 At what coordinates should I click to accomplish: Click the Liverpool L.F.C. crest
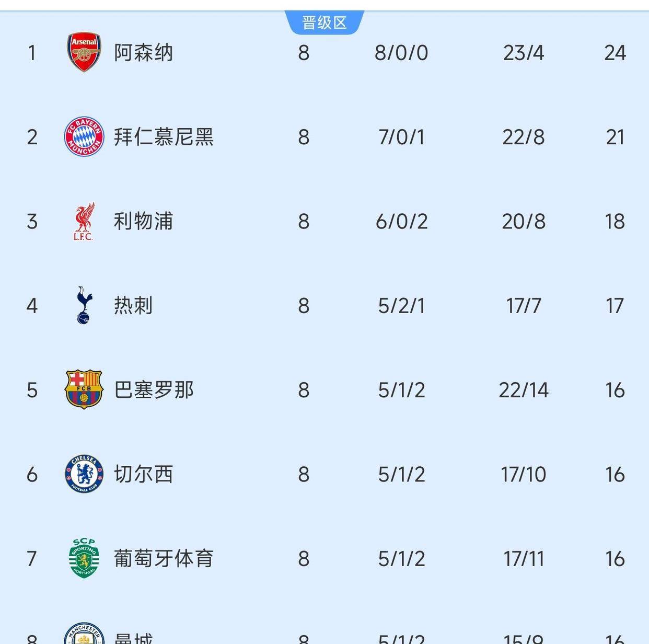click(83, 221)
